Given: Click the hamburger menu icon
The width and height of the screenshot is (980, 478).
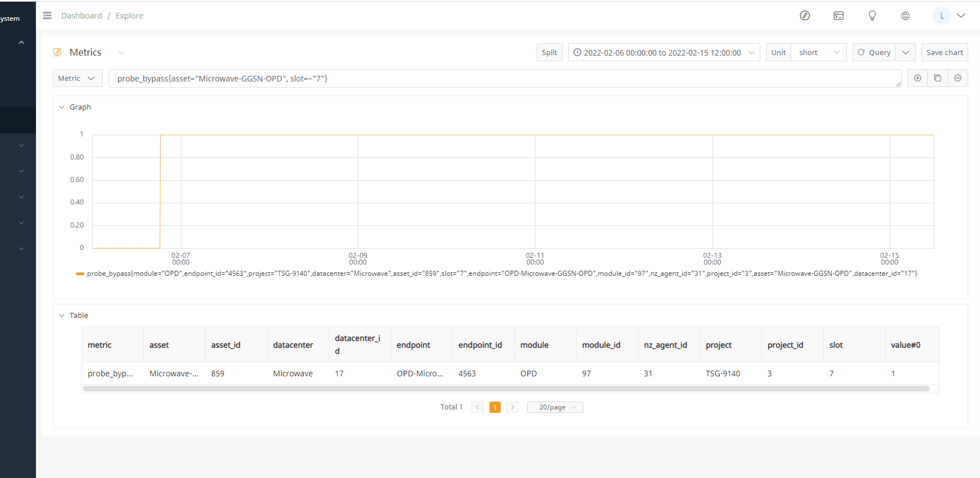Looking at the screenshot, I should [x=47, y=16].
